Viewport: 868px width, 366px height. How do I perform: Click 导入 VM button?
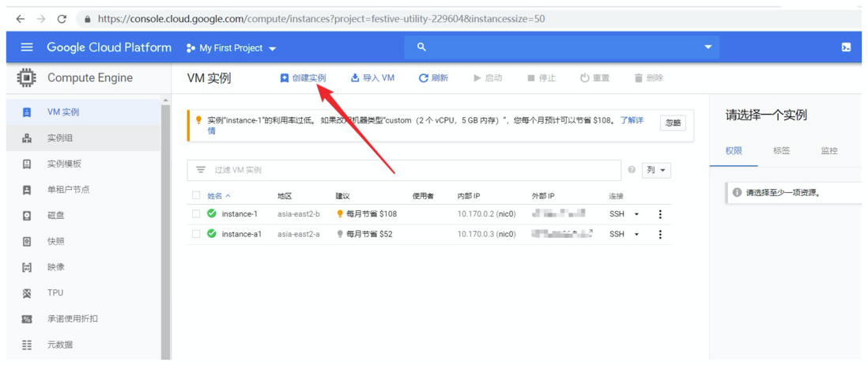pos(372,78)
